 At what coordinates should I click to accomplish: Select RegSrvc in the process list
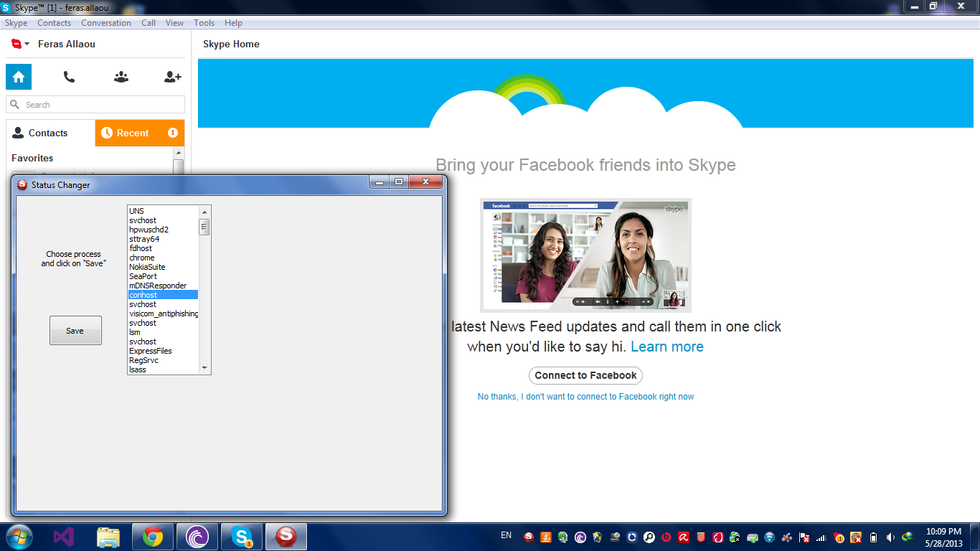tap(163, 360)
